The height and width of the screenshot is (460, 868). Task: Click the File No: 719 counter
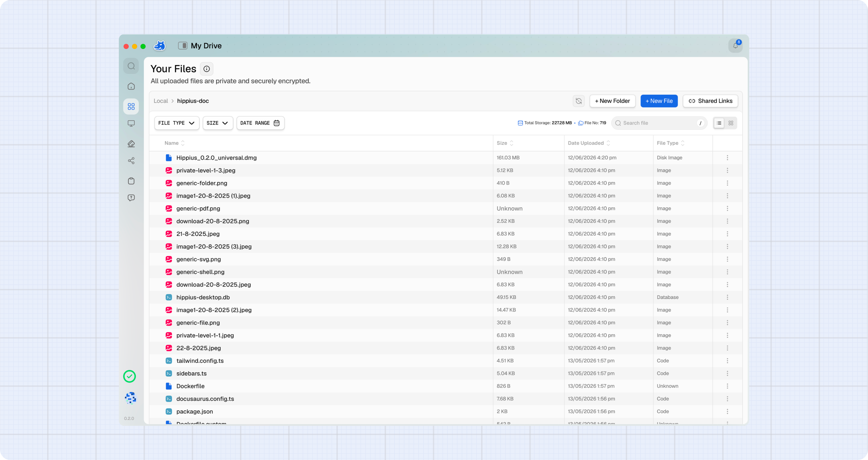point(592,123)
